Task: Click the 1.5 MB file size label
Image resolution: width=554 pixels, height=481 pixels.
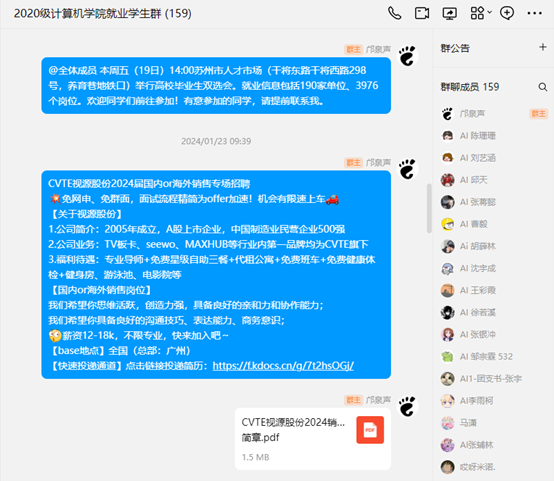Action: (255, 457)
